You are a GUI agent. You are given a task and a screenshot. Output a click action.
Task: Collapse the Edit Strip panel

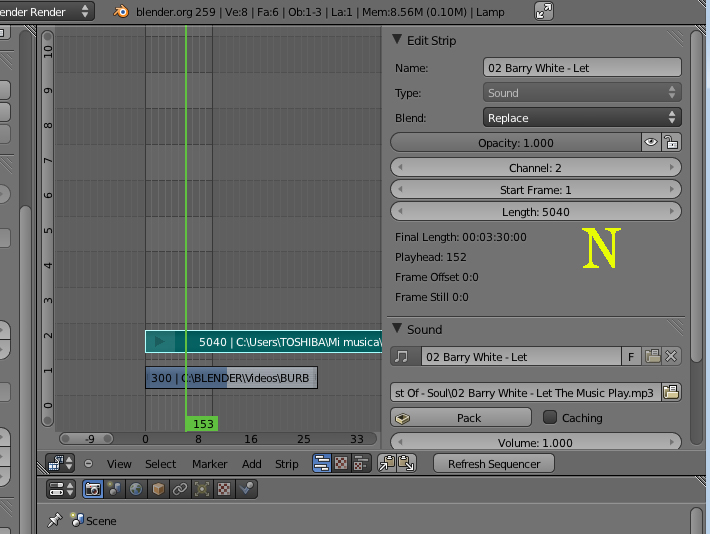[397, 40]
